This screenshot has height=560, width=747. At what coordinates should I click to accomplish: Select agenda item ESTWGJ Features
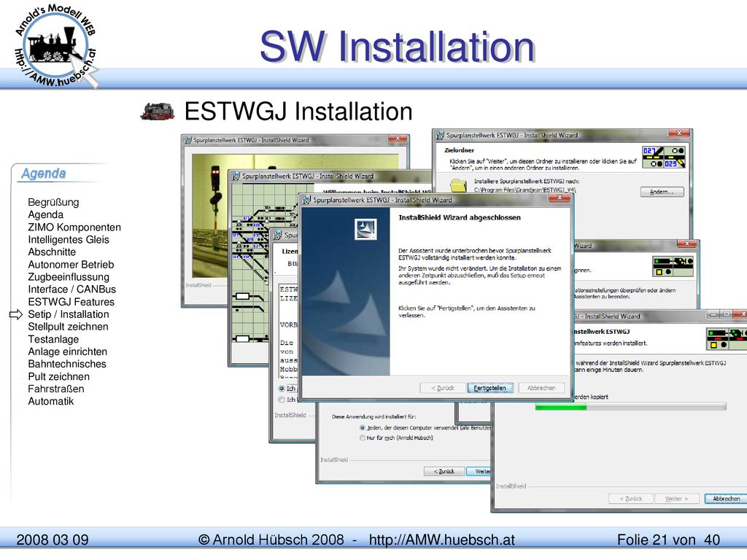pyautogui.click(x=71, y=302)
